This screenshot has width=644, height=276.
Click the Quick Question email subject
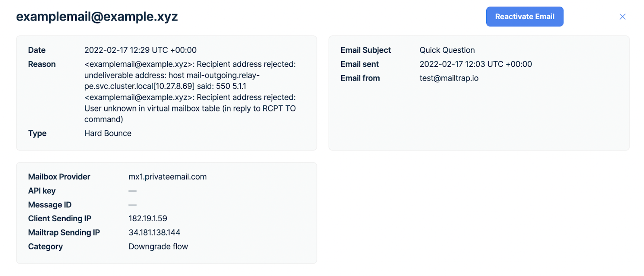447,50
